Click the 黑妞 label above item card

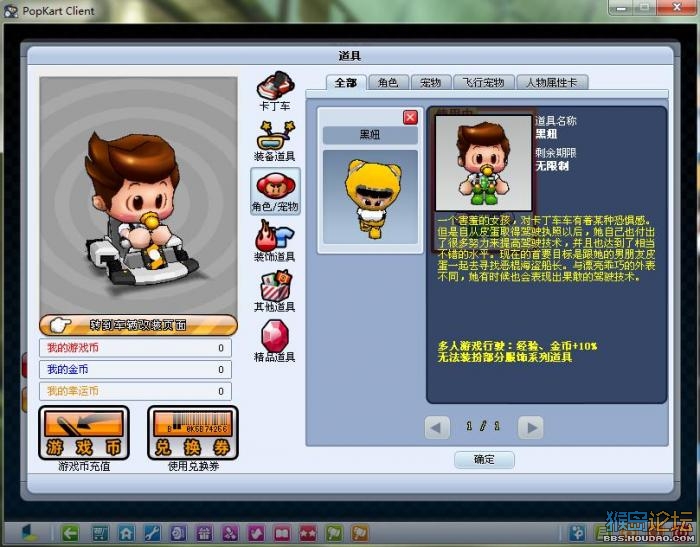(x=370, y=135)
